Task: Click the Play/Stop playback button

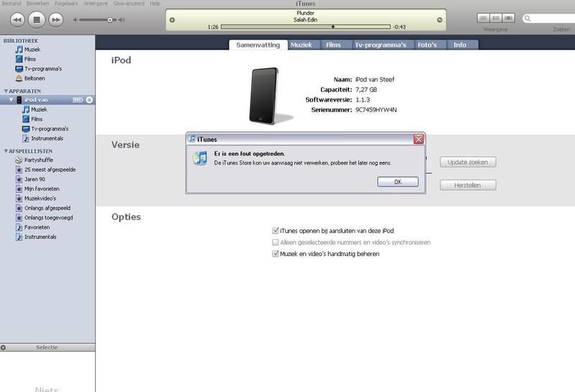Action: [x=37, y=19]
